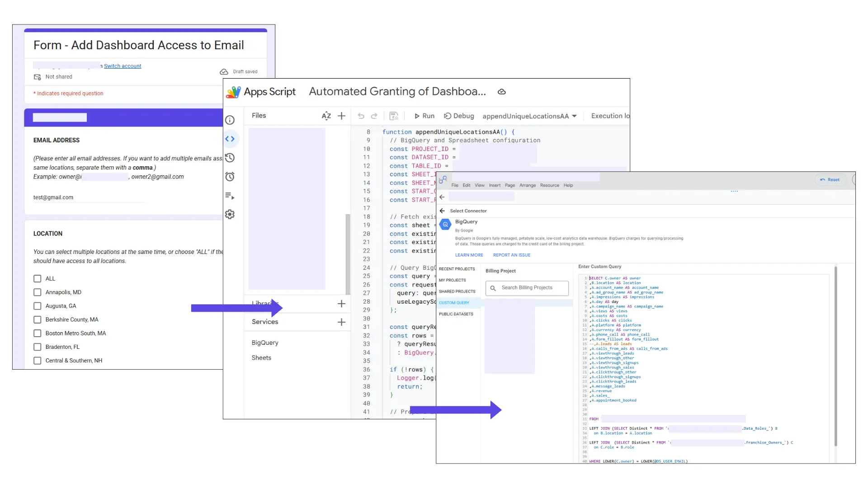This screenshot has width=868, height=488.
Task: Open Project Settings gear icon
Action: 230,214
